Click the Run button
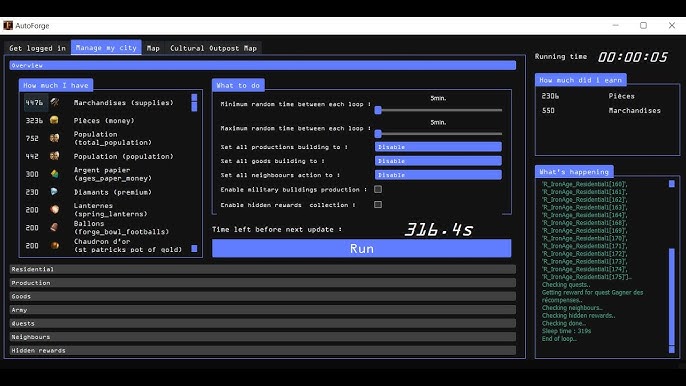This screenshot has height=386, width=686. 361,248
